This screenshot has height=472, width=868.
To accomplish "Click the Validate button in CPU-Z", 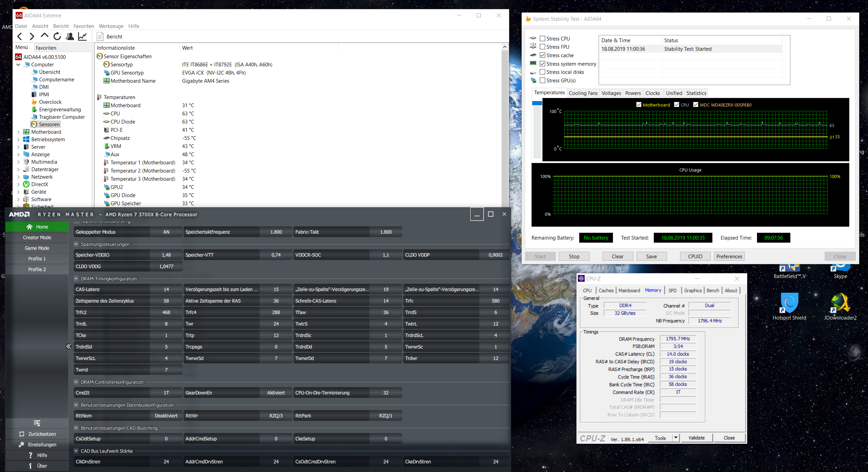I will pyautogui.click(x=696, y=438).
